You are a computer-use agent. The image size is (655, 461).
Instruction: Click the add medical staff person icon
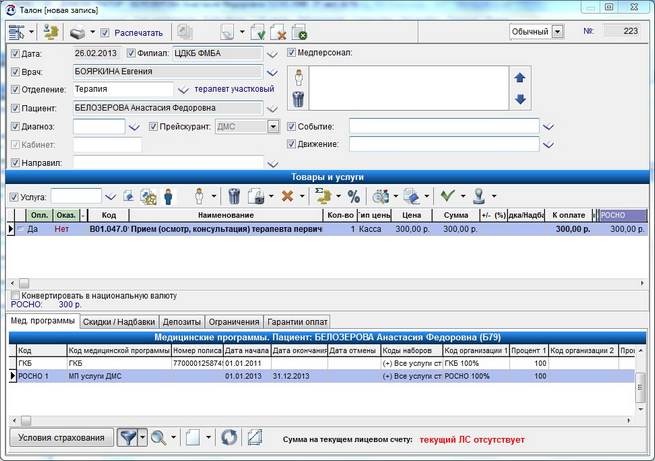[299, 78]
